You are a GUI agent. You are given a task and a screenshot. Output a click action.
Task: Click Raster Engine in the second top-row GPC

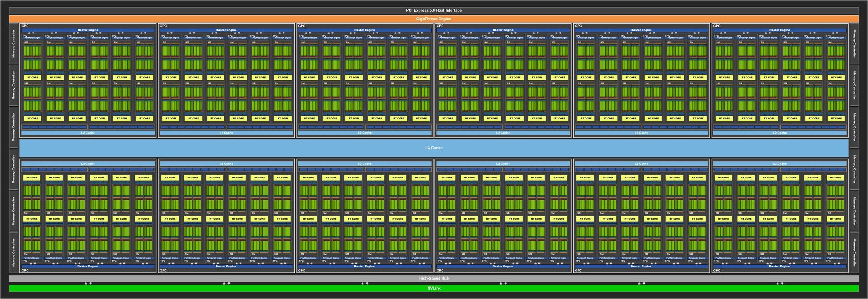click(226, 30)
